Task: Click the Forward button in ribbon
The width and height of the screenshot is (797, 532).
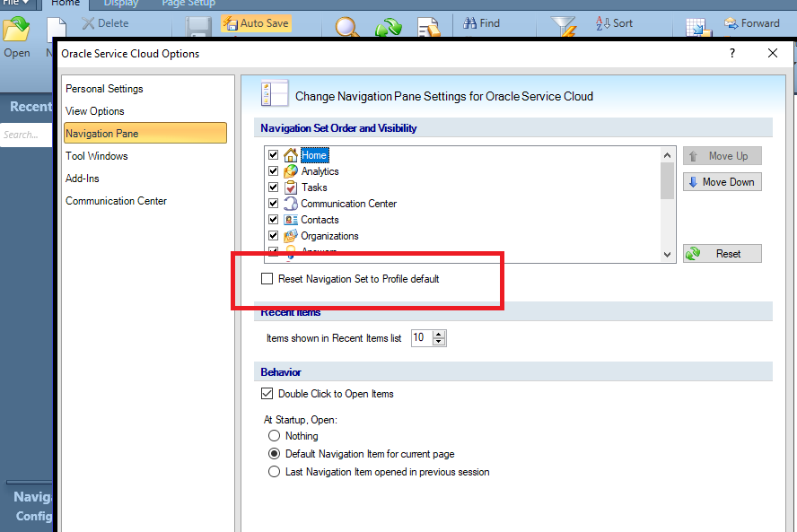Action: coord(752,23)
